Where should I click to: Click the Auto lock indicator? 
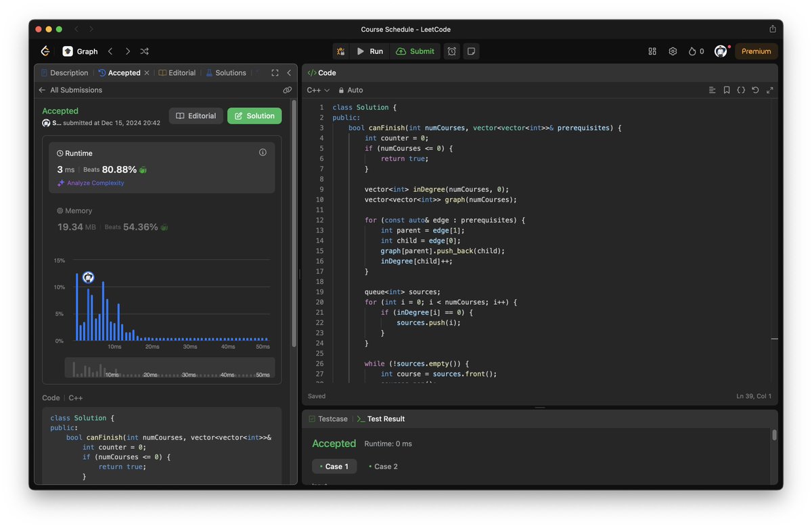(x=351, y=90)
